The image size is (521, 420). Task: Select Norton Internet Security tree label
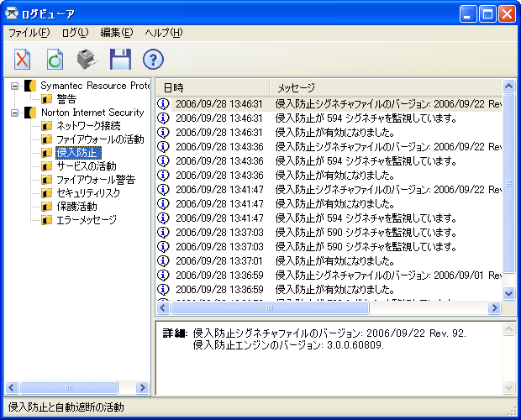(92, 113)
